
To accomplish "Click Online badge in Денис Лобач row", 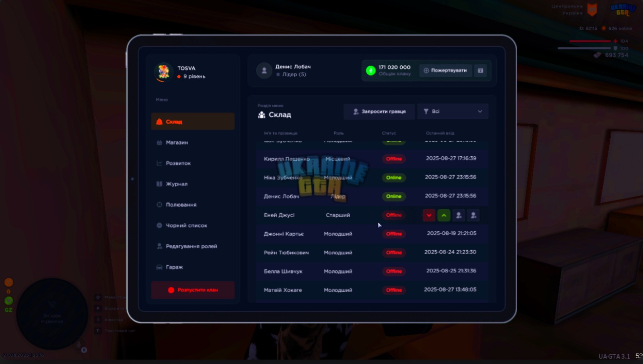I will (x=394, y=196).
